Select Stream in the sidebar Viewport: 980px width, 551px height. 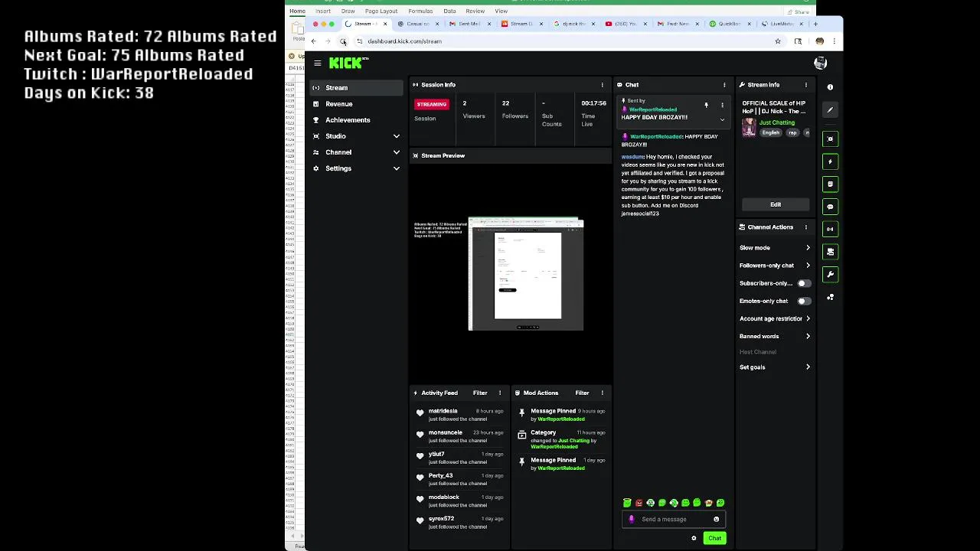point(357,88)
